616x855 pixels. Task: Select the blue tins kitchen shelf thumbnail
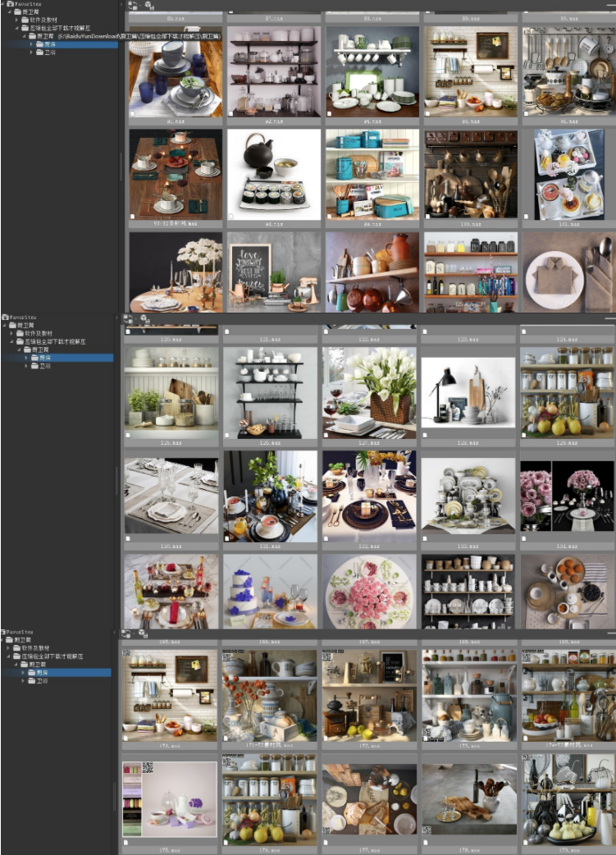click(372, 175)
